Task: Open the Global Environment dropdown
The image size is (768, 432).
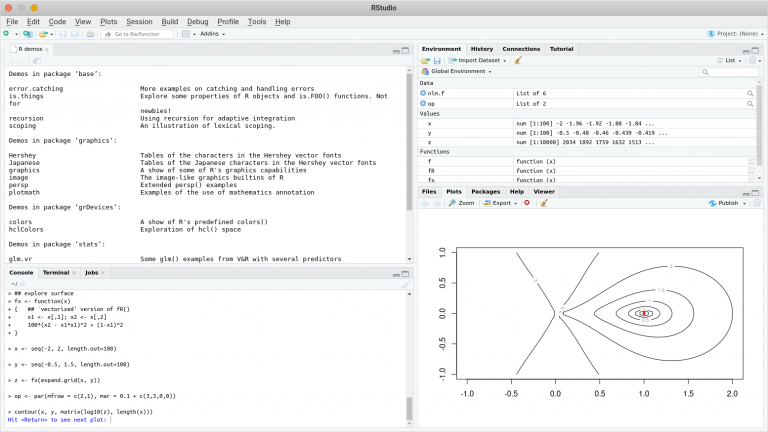Action: [x=460, y=72]
